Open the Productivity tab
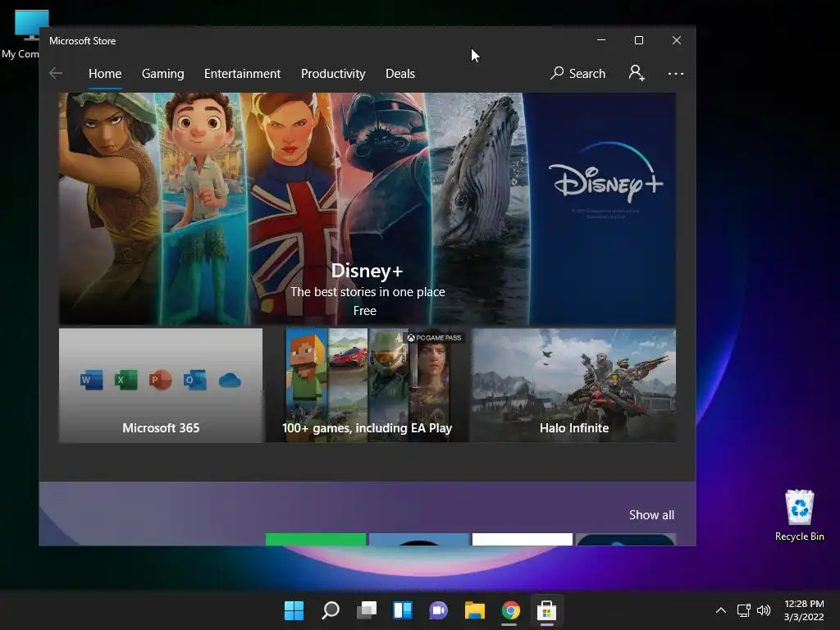The width and height of the screenshot is (840, 630). tap(333, 73)
